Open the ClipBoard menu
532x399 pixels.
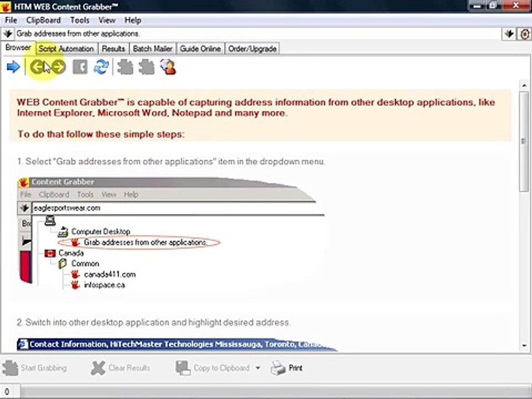pyautogui.click(x=43, y=21)
